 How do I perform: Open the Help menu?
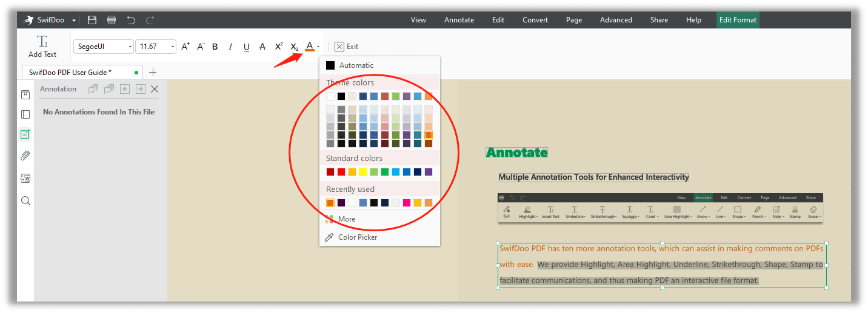click(x=693, y=20)
